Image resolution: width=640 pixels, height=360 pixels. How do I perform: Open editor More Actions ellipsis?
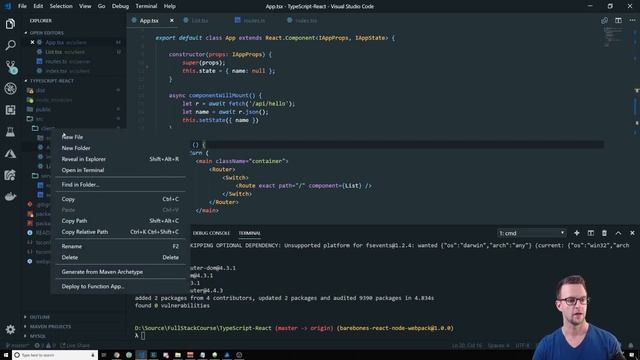[x=632, y=20]
